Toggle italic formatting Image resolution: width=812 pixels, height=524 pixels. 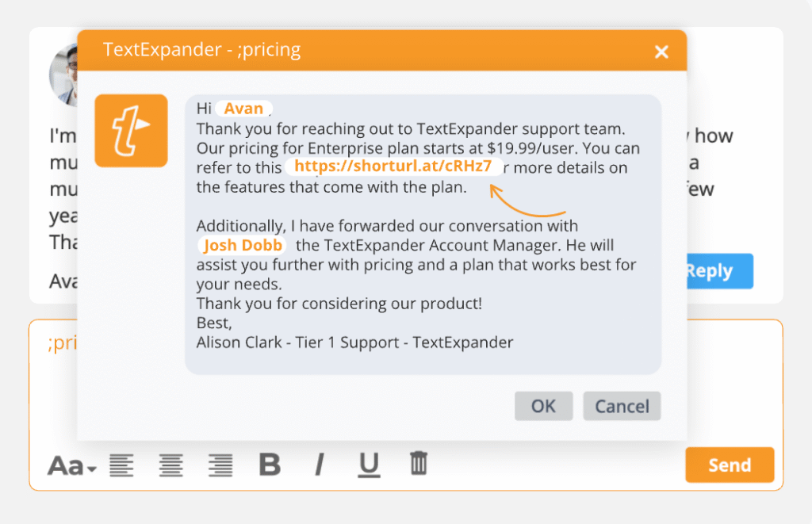coord(320,465)
